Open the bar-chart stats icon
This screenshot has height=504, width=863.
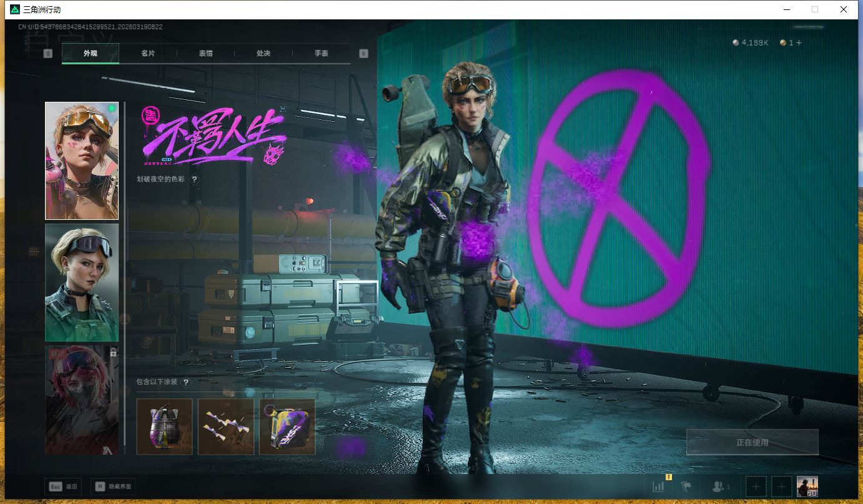pyautogui.click(x=658, y=487)
